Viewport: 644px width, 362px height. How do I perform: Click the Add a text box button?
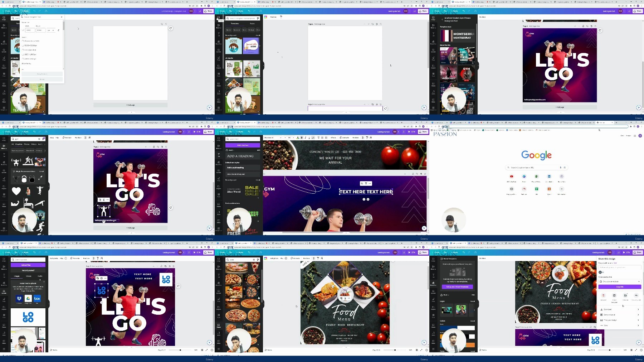tap(243, 145)
